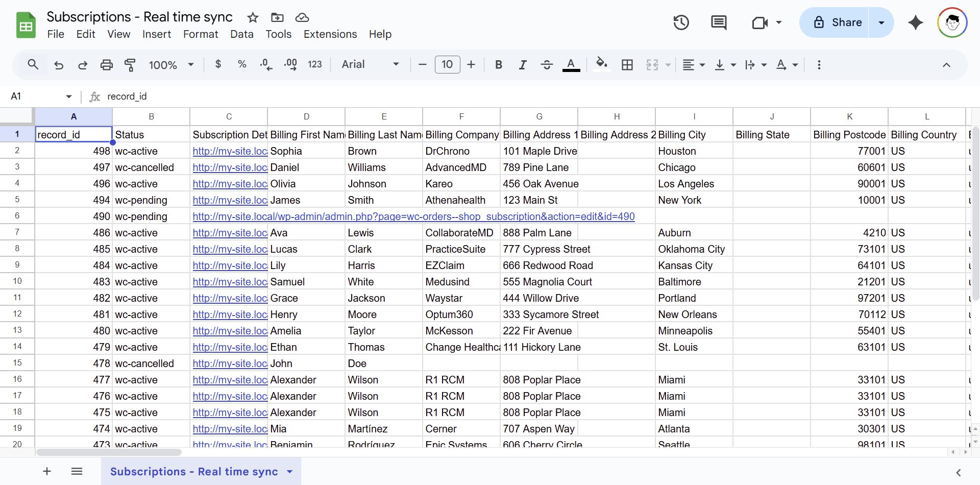Format as percent
980x485 pixels.
pyautogui.click(x=242, y=64)
